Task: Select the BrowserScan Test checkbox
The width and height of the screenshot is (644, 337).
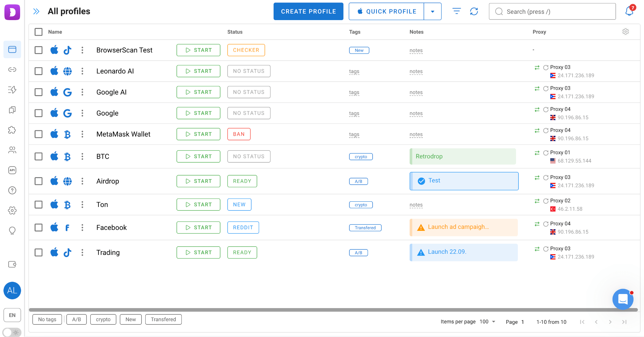Action: pos(38,50)
